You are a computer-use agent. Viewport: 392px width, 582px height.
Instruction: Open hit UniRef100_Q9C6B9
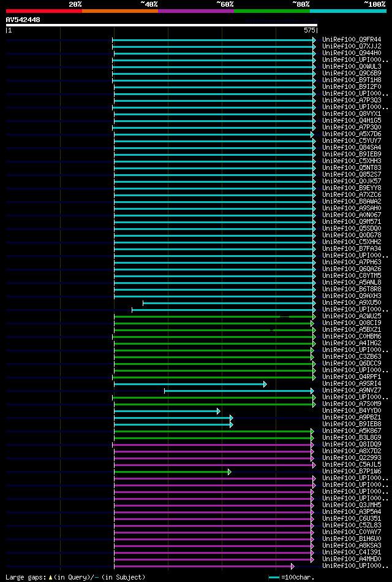pos(352,74)
